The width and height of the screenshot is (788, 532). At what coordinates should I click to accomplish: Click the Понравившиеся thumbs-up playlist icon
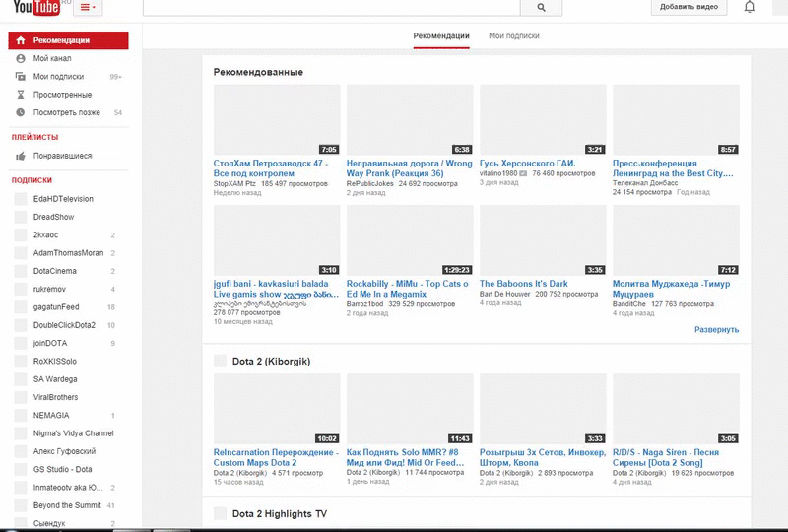pos(21,156)
